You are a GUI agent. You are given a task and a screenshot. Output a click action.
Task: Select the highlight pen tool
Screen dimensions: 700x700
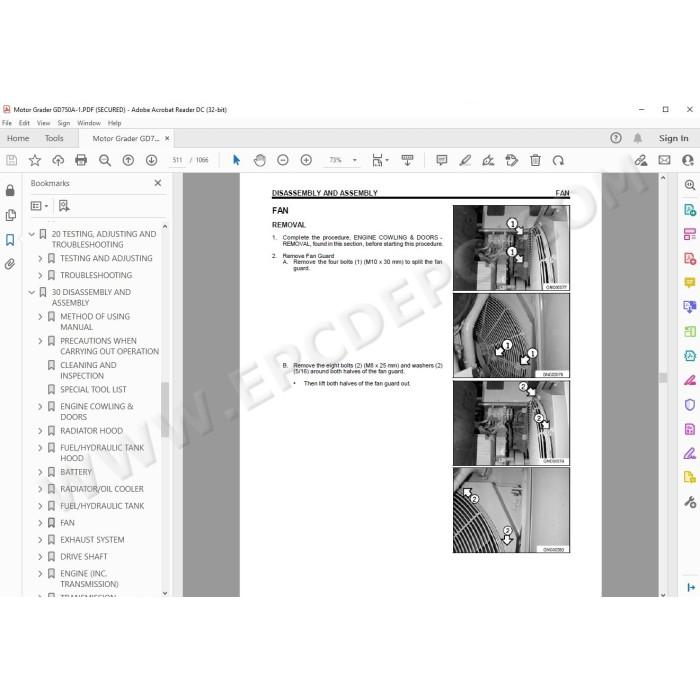pos(465,160)
